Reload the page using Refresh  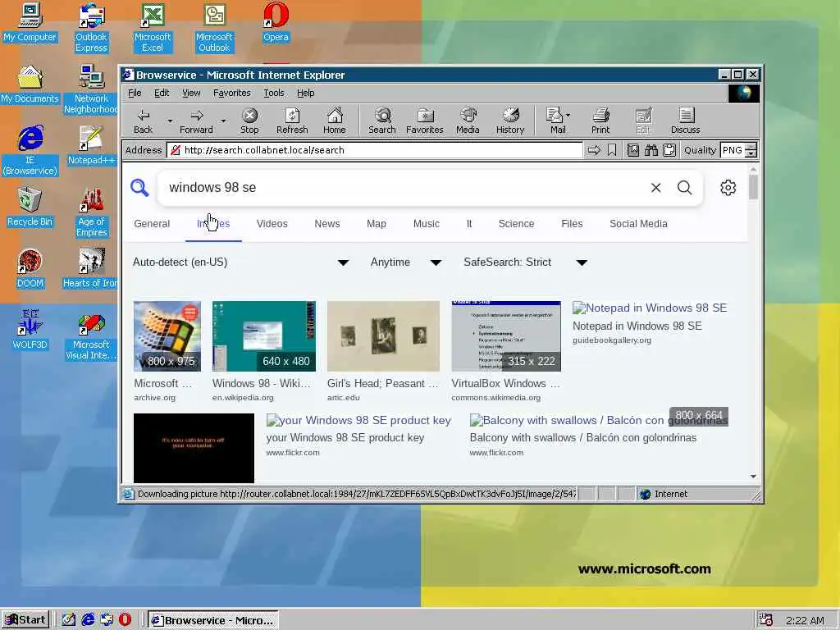292,121
